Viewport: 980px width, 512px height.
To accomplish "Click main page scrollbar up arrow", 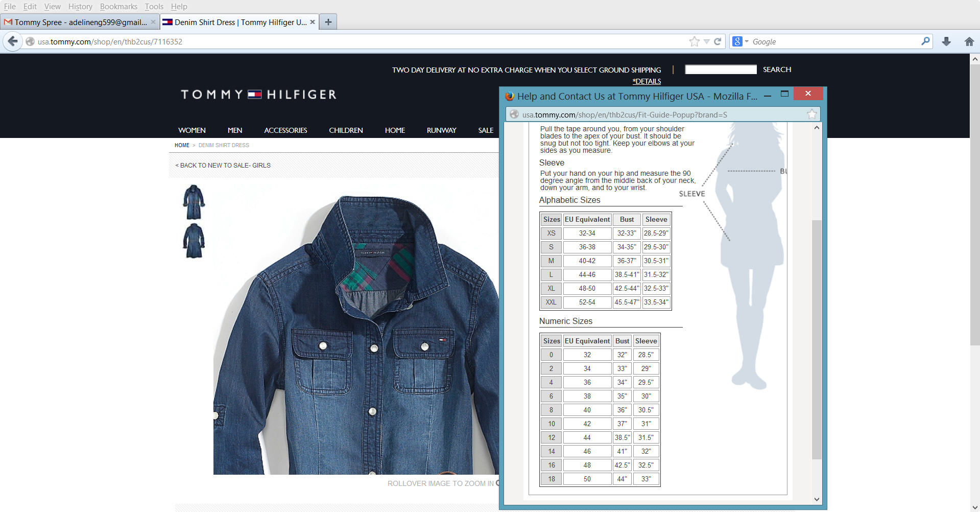I will 974,59.
